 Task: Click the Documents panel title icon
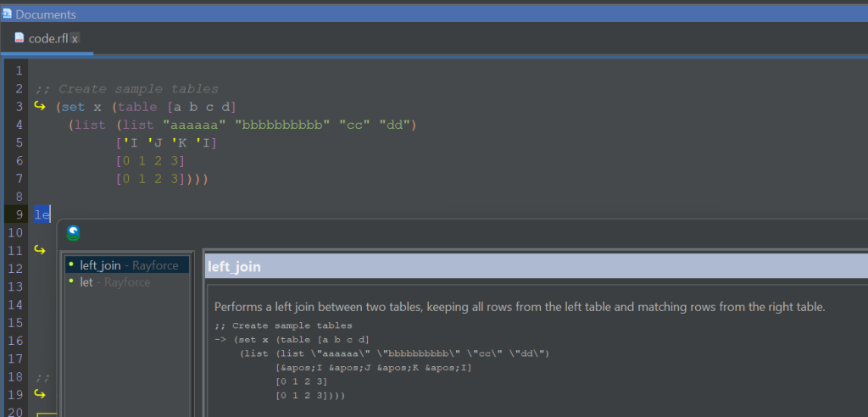click(x=7, y=14)
